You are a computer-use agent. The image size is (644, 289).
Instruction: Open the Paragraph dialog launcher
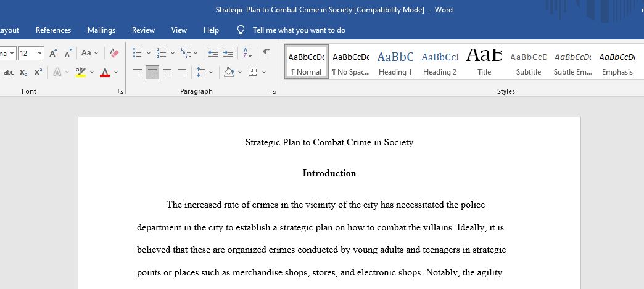(x=273, y=91)
